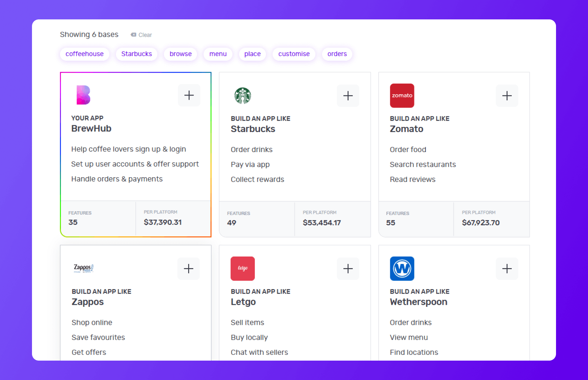Click Zomato price $67,923.70
This screenshot has height=380, width=588.
[x=481, y=223]
